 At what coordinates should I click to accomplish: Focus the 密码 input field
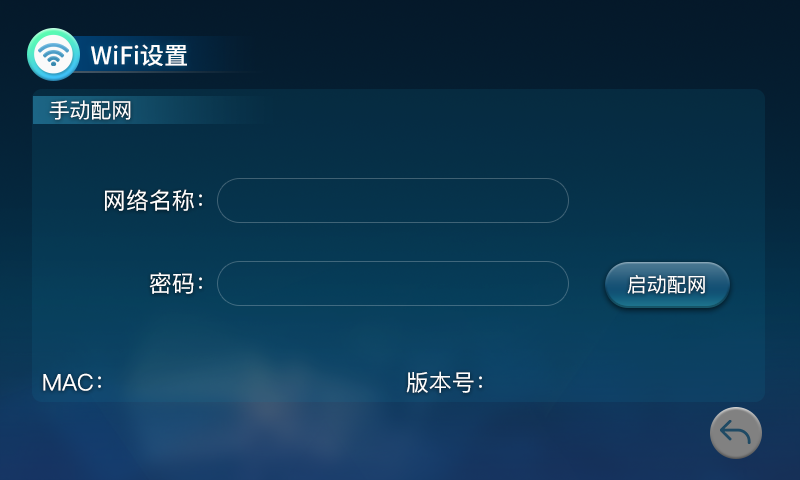pos(392,284)
